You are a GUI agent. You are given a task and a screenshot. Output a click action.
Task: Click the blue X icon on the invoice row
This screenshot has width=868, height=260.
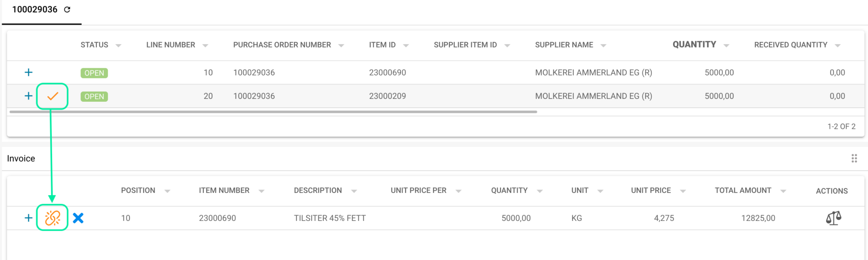click(x=78, y=218)
